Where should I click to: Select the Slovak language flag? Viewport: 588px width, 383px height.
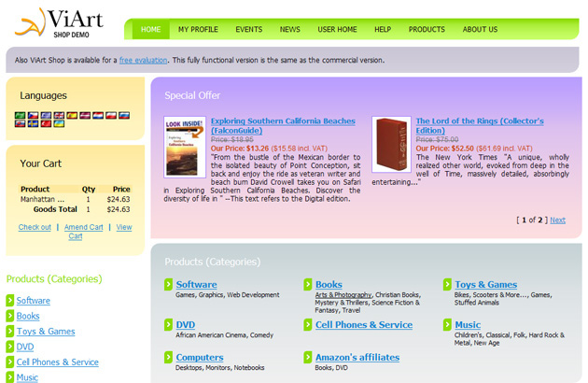tap(20, 123)
